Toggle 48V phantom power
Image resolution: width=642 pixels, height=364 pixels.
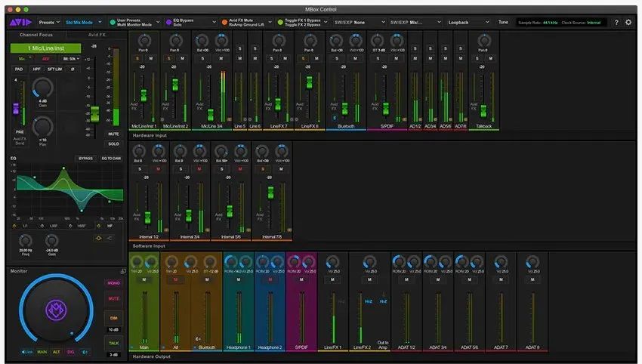click(x=45, y=59)
